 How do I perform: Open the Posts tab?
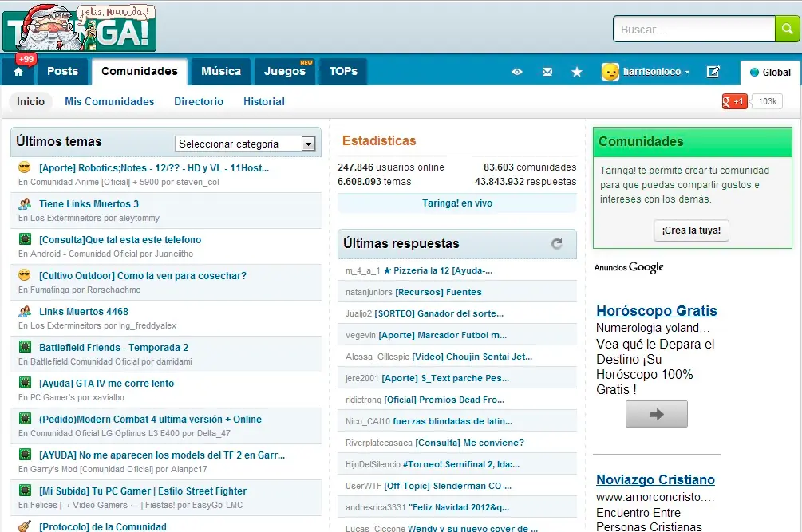pyautogui.click(x=62, y=71)
